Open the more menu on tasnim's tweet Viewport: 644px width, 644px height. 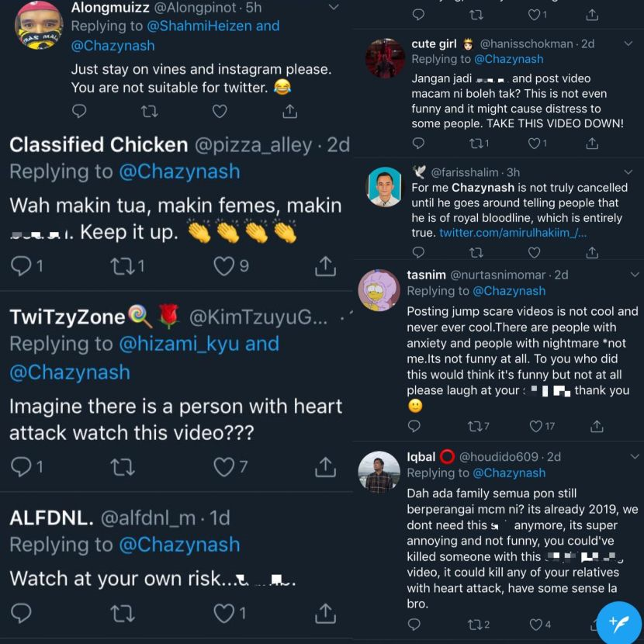coord(634,275)
